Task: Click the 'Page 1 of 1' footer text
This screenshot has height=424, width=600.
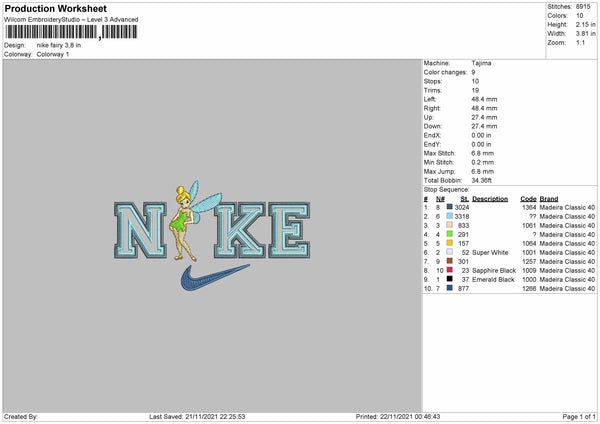Action: click(579, 416)
